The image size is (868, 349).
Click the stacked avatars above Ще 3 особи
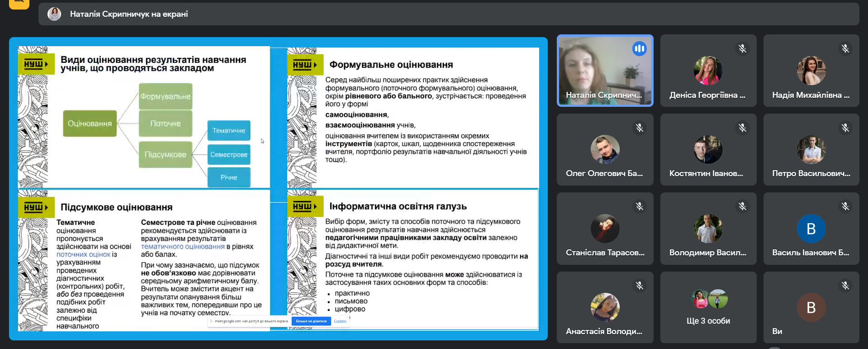[710, 299]
